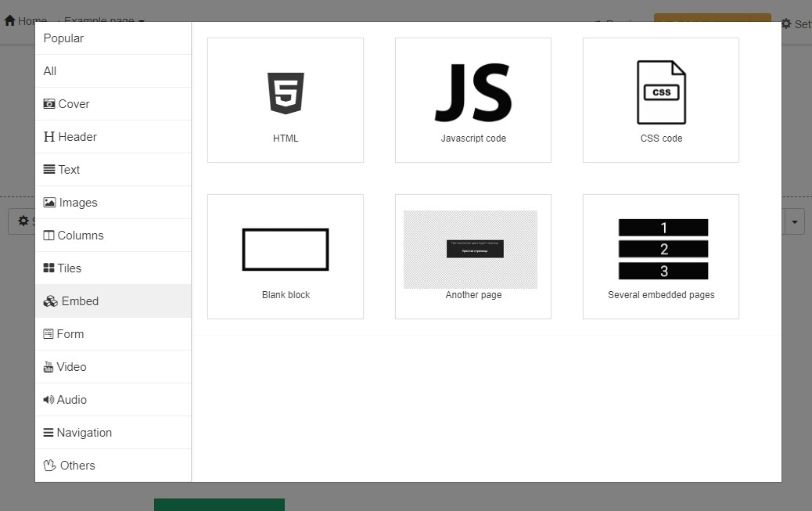
Task: Show the All blocks category
Action: click(113, 71)
